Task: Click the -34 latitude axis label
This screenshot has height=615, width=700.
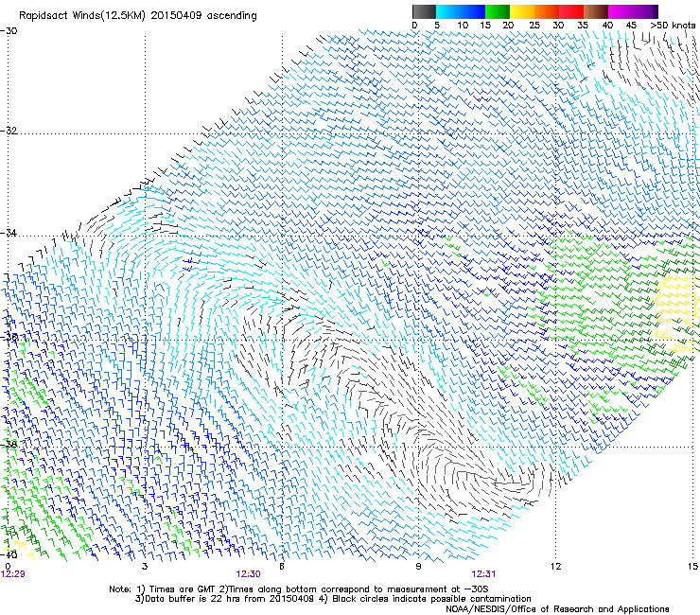Action: (9, 233)
